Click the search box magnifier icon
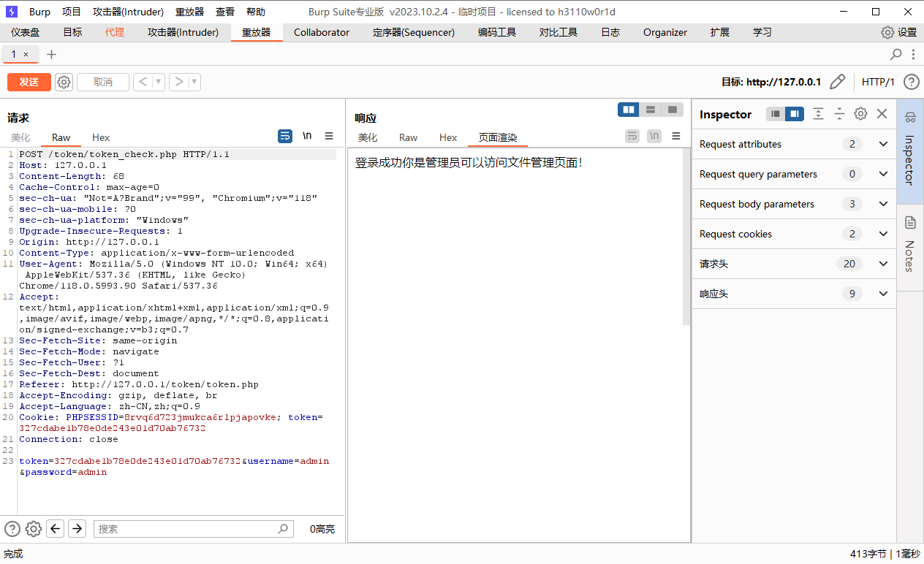Image resolution: width=924 pixels, height=564 pixels. pyautogui.click(x=284, y=529)
